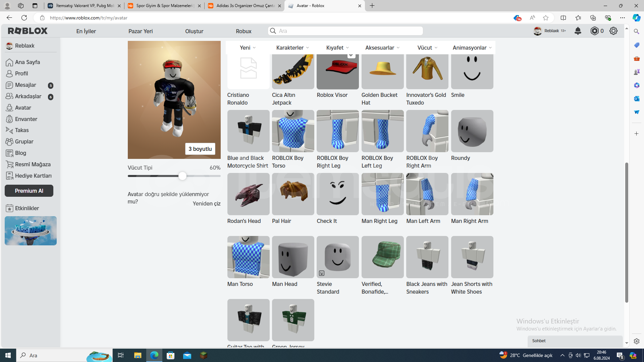Open Pazar Yeri nav menu
Screen dimensions: 644x362
click(x=141, y=31)
